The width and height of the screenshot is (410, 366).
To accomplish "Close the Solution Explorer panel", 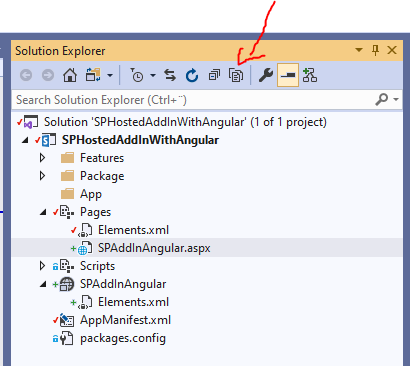I will [x=392, y=50].
